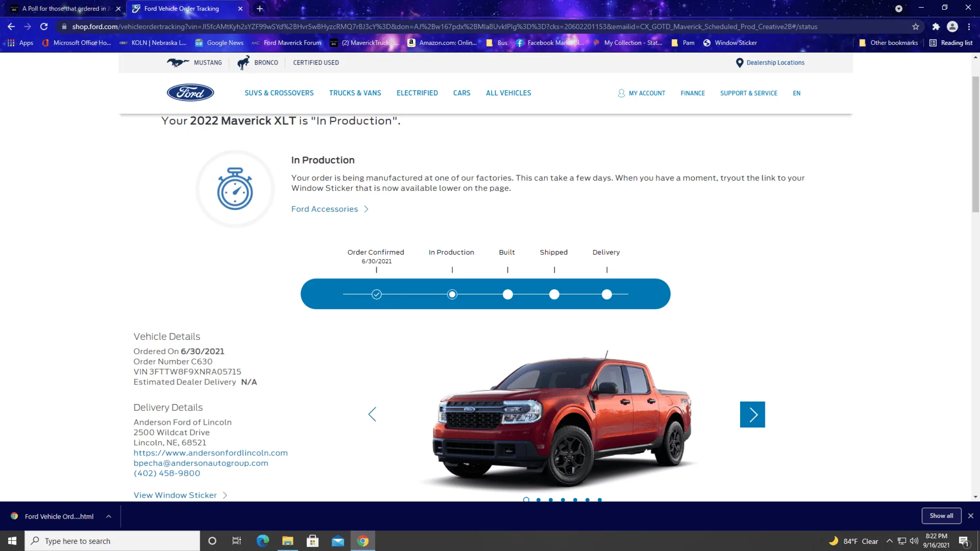
Task: Click the Dealership Locations pin icon
Action: click(x=739, y=62)
